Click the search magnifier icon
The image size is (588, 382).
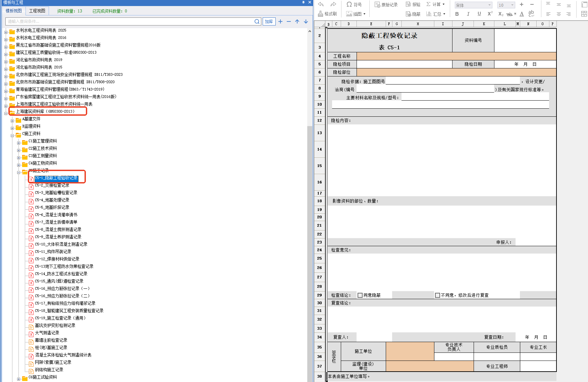click(x=257, y=21)
